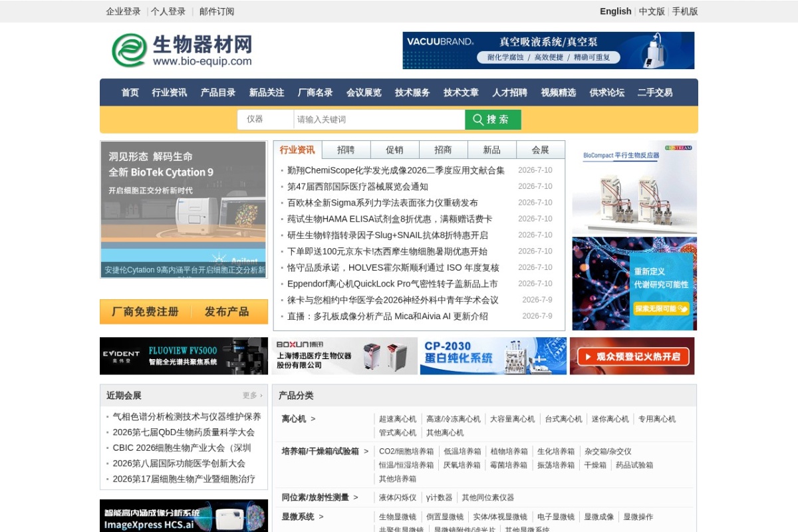Click the bio-equip site logo
Viewport: 798px width, 532px height.
point(182,50)
